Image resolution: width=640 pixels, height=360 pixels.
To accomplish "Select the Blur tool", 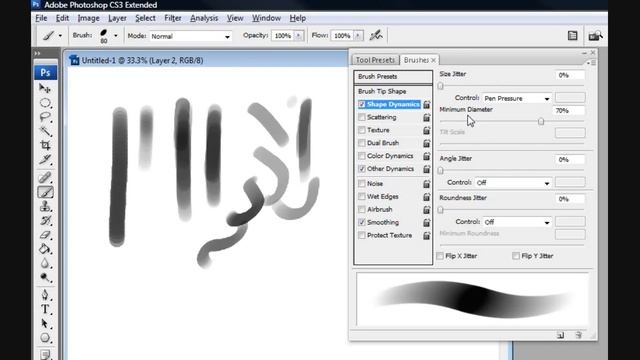I will pyautogui.click(x=45, y=263).
